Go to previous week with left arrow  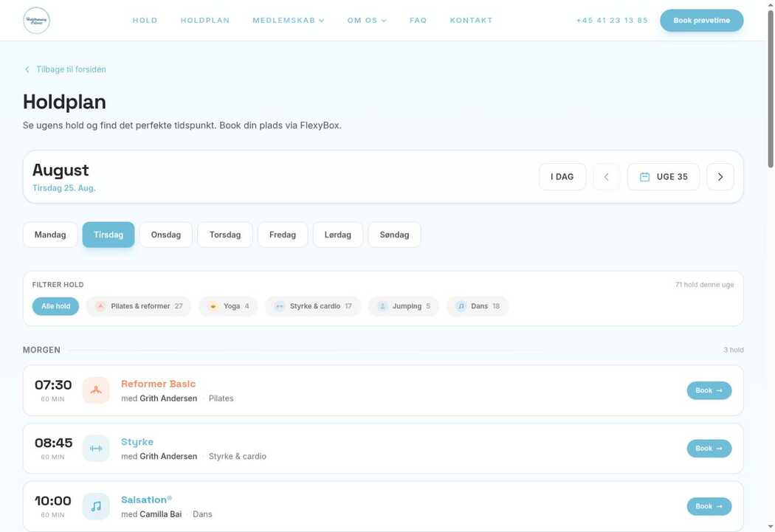[x=606, y=177]
